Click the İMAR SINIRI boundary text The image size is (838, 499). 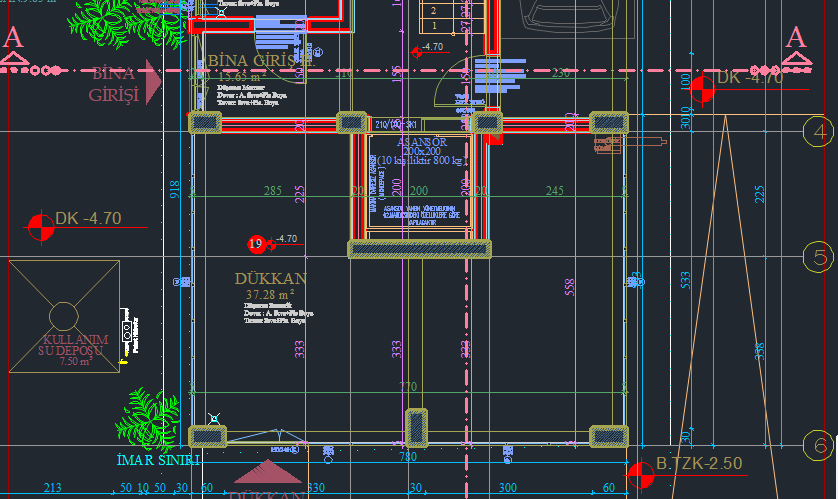coord(159,460)
